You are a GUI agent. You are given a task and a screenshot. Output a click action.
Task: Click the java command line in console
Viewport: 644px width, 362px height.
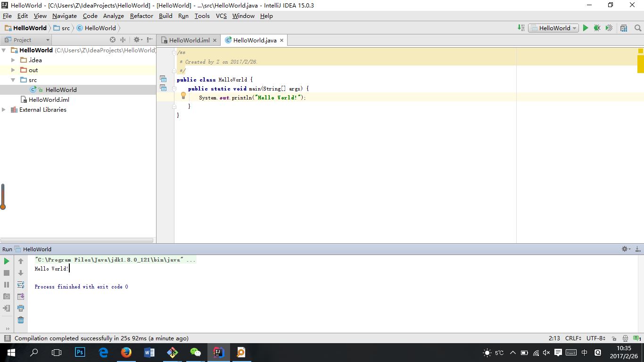click(x=115, y=260)
